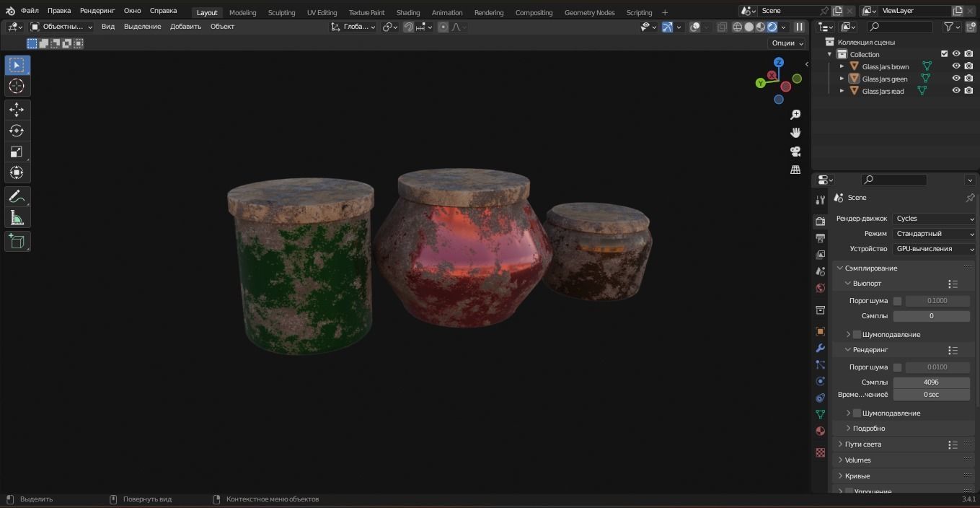
Task: Select the Add Cube tool
Action: point(17,241)
